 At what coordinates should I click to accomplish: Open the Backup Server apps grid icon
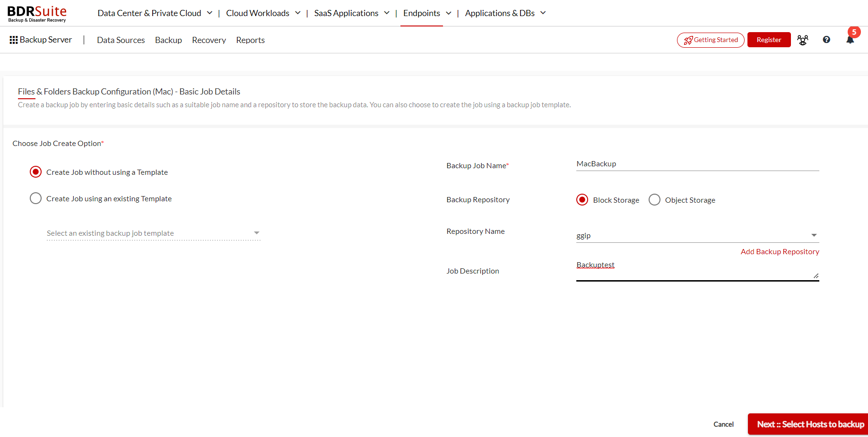(14, 40)
